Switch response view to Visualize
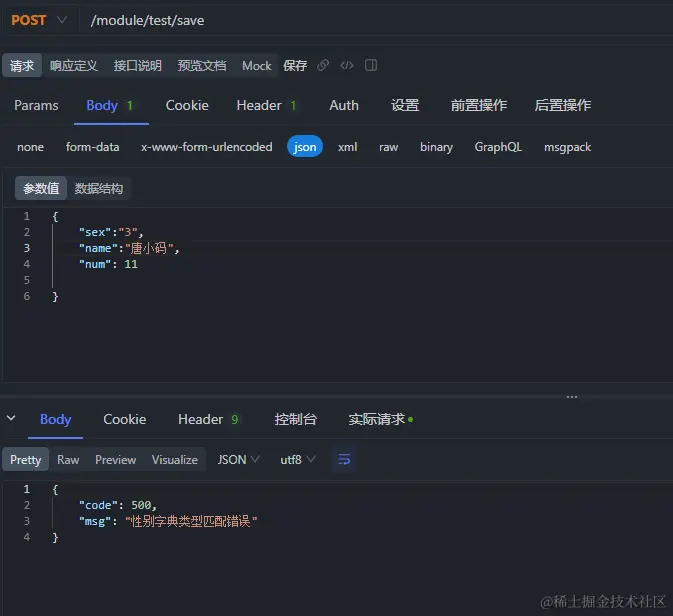Viewport: 673px width, 616px height. pyautogui.click(x=175, y=460)
